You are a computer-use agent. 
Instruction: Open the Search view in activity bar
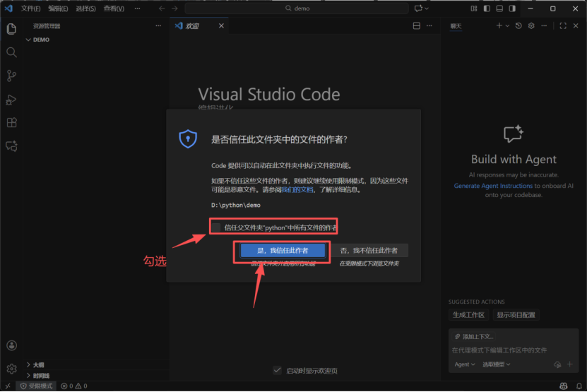[11, 52]
